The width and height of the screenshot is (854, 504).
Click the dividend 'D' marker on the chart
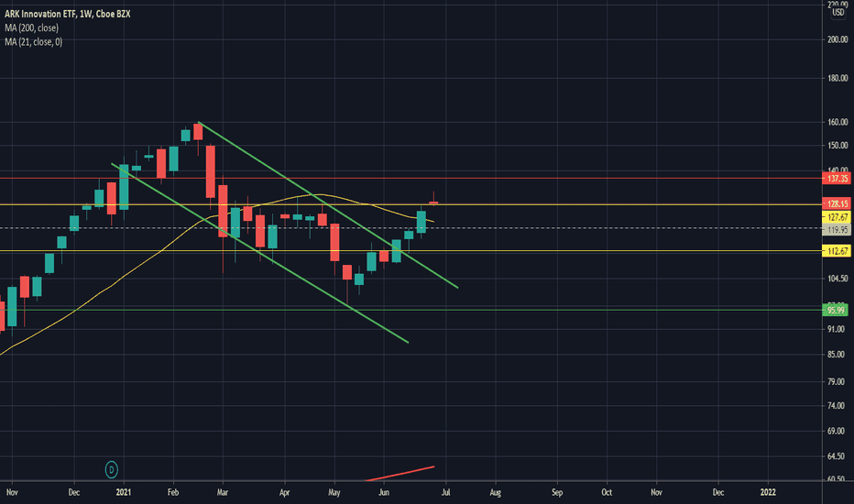click(x=111, y=470)
